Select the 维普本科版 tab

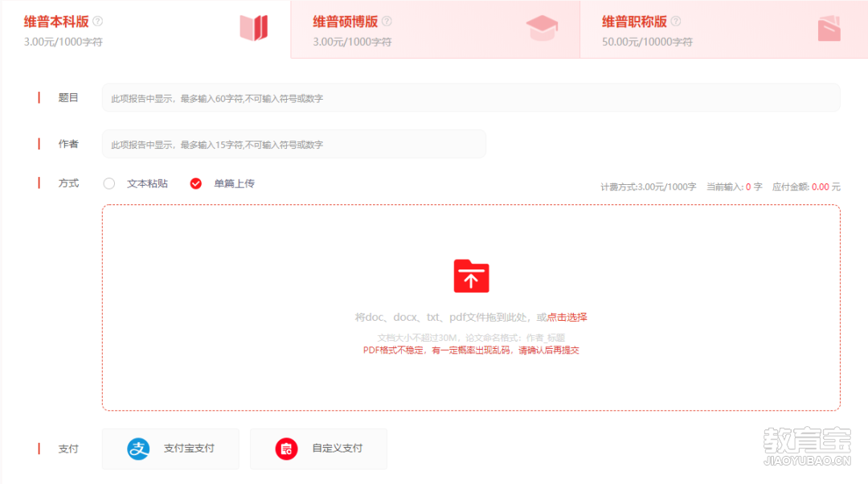click(x=146, y=30)
